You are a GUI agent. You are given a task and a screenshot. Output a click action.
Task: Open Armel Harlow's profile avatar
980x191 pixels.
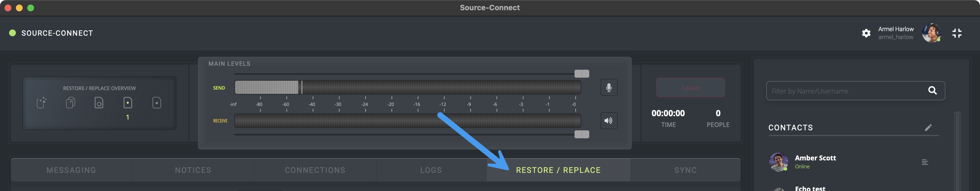tap(931, 33)
